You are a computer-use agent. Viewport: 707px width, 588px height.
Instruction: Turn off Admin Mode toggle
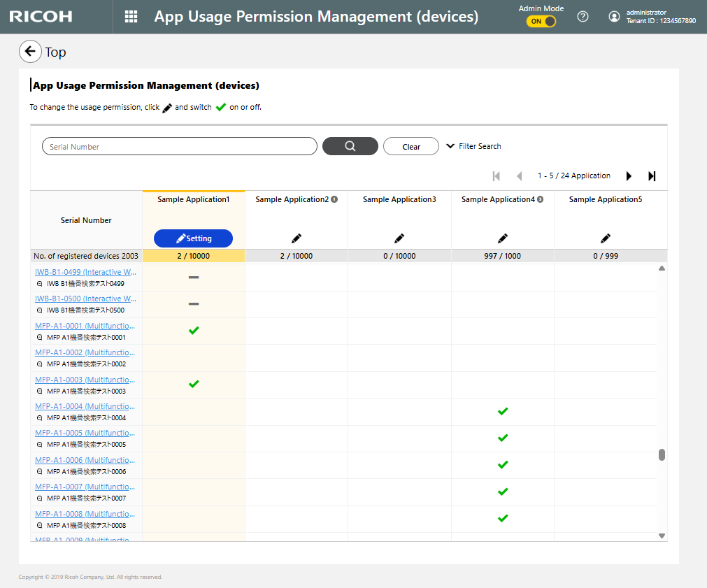pos(541,21)
